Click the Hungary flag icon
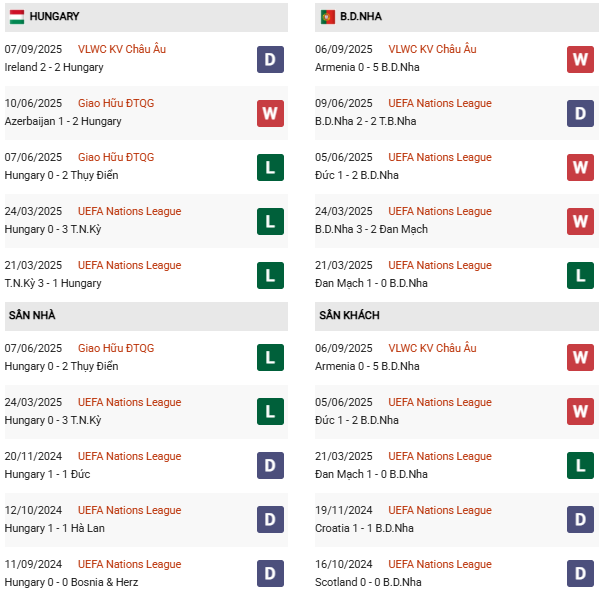The height and width of the screenshot is (594, 600). (17, 17)
